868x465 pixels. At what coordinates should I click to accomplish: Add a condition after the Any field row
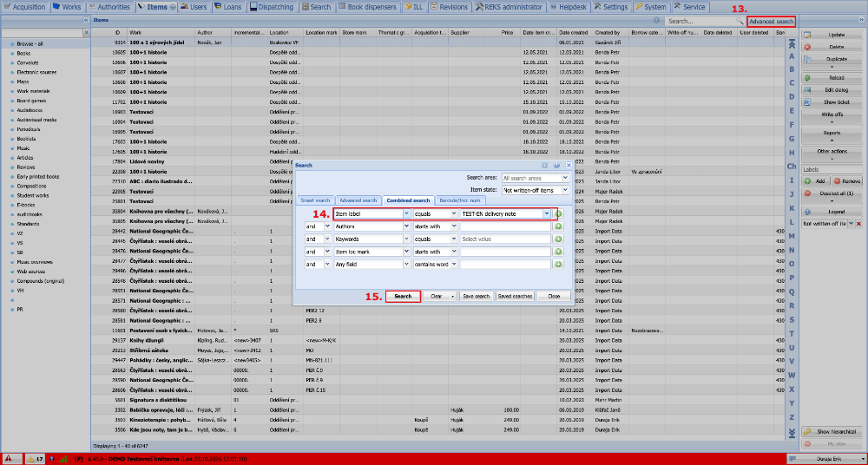point(558,265)
